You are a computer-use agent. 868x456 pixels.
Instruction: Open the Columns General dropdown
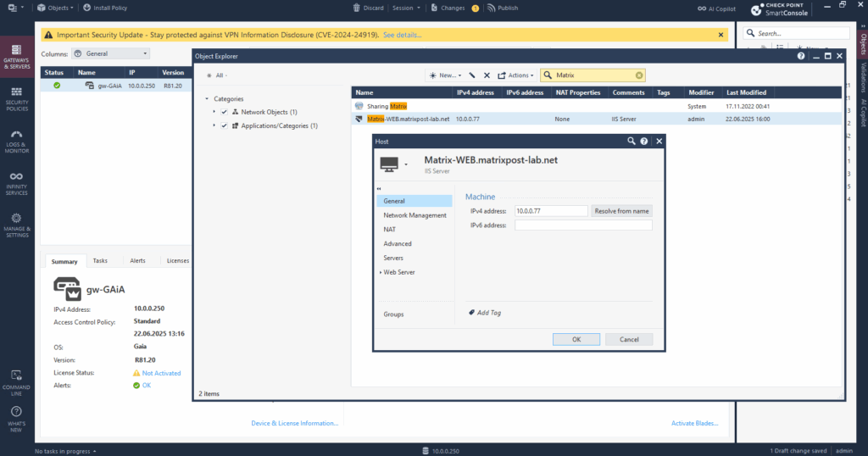tap(112, 53)
